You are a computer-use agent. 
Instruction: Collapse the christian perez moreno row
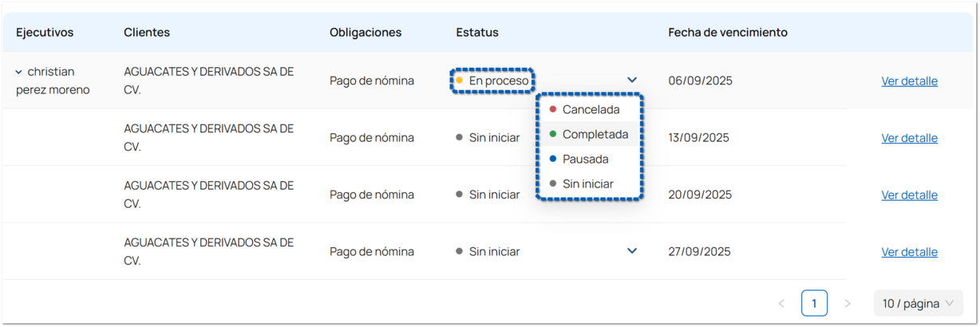point(19,72)
